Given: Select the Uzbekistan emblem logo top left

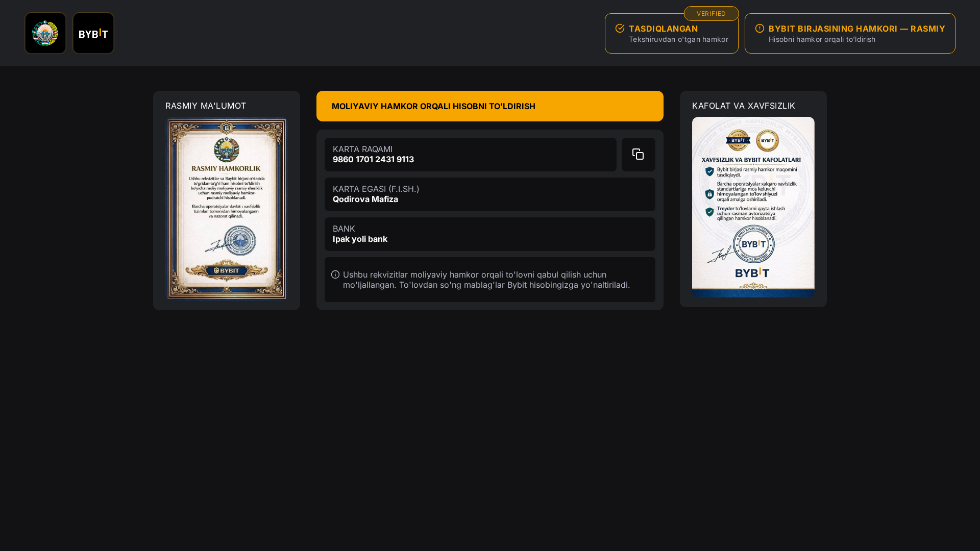Looking at the screenshot, I should tap(45, 33).
